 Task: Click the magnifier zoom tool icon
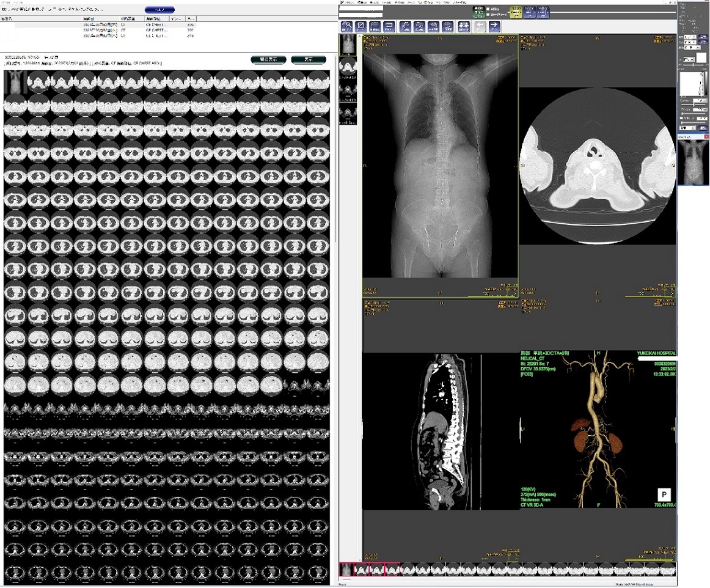(346, 26)
